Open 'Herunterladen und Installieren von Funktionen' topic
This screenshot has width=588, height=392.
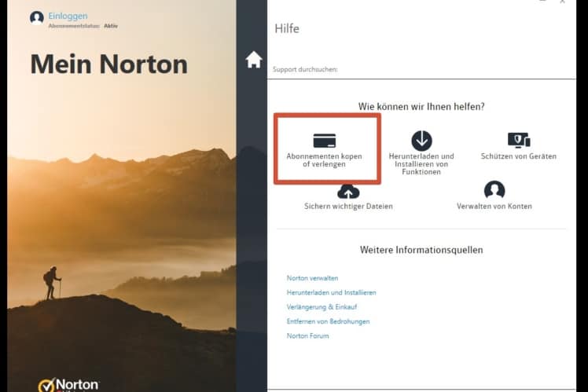pos(421,163)
